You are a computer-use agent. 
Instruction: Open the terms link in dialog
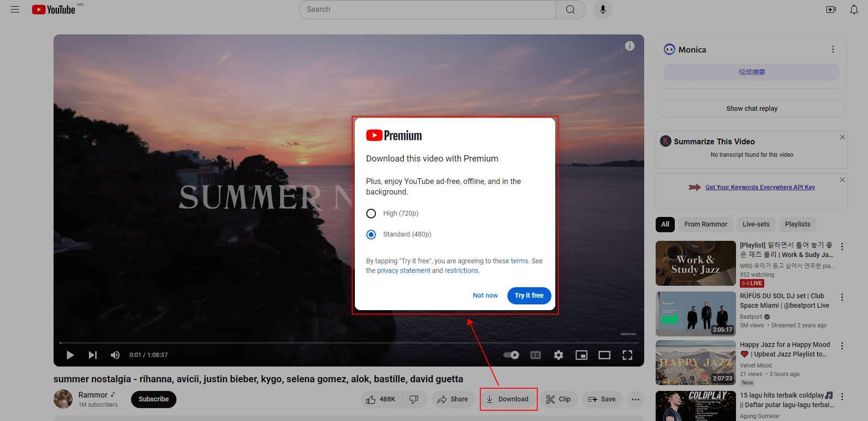coord(519,261)
